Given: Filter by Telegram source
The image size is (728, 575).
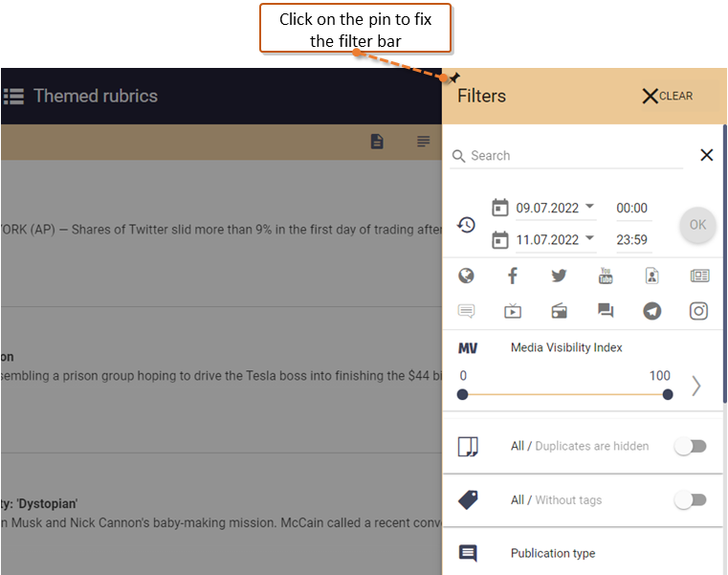Looking at the screenshot, I should tap(651, 311).
